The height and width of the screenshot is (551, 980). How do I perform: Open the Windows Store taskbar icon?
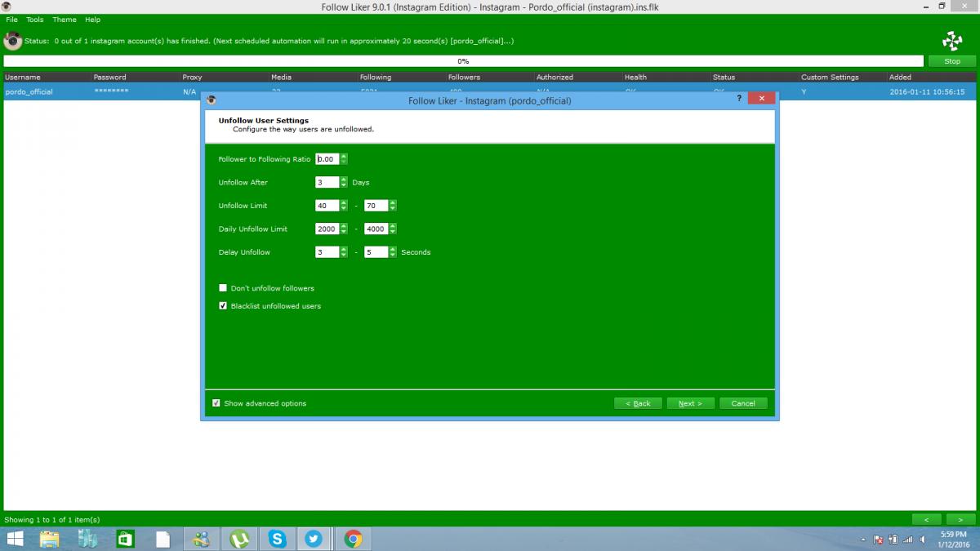(x=125, y=539)
